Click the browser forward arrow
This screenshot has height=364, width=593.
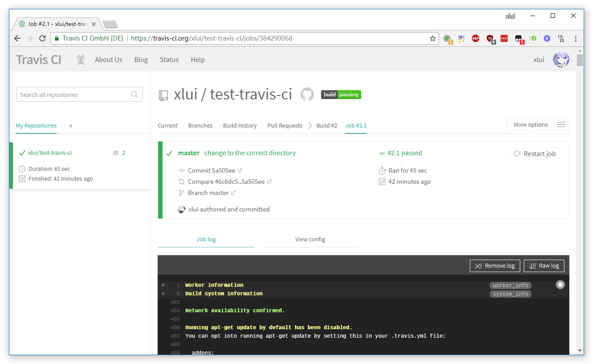[x=30, y=38]
